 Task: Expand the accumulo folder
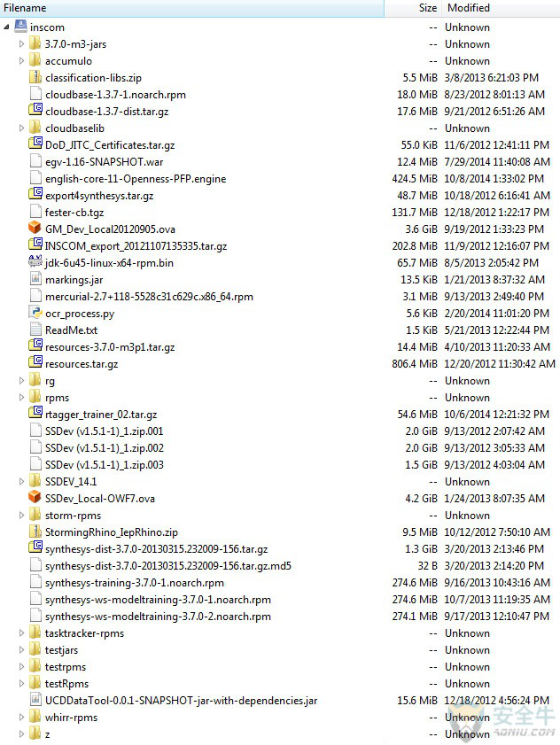pyautogui.click(x=21, y=61)
